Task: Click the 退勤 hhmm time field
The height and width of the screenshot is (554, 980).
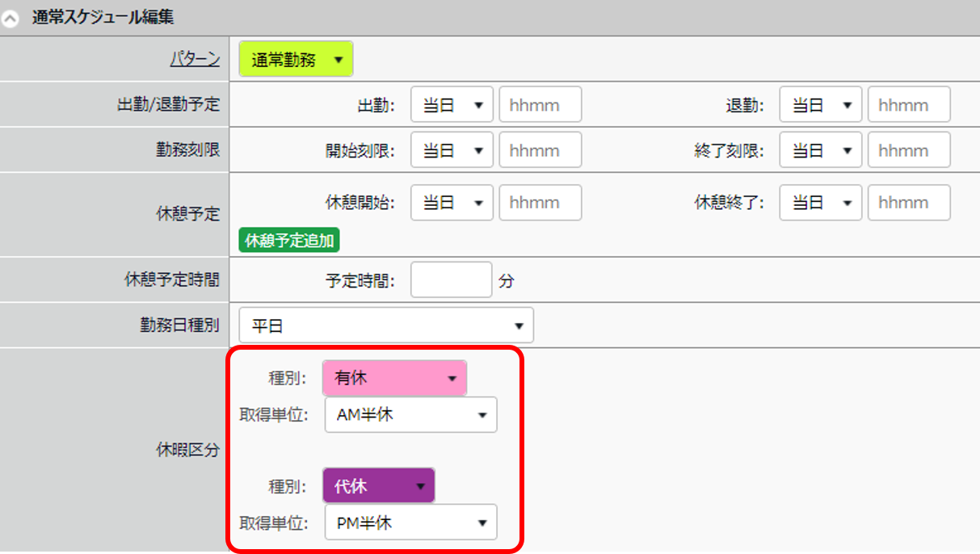Action: 909,105
